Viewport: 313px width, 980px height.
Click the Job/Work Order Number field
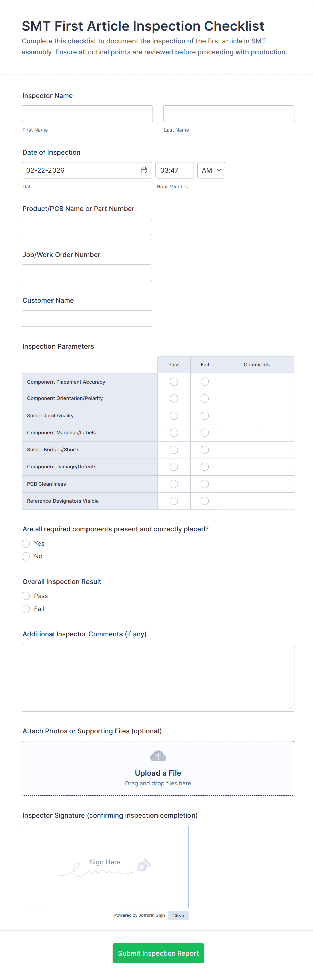click(x=87, y=273)
